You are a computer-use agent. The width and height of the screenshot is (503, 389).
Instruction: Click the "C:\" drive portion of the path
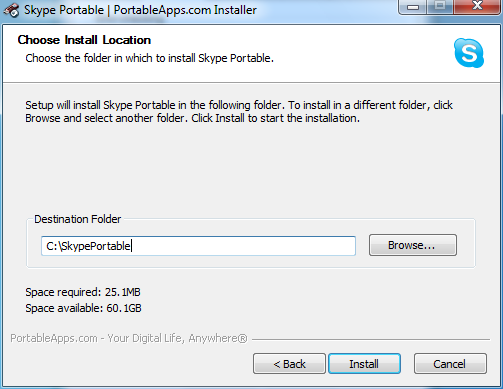tap(54, 246)
